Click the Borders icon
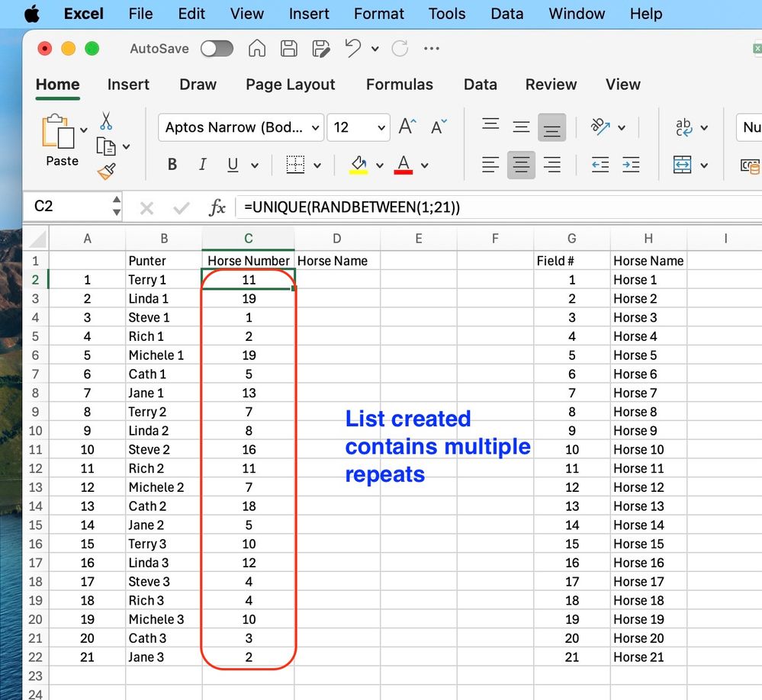762x700 pixels. (295, 165)
